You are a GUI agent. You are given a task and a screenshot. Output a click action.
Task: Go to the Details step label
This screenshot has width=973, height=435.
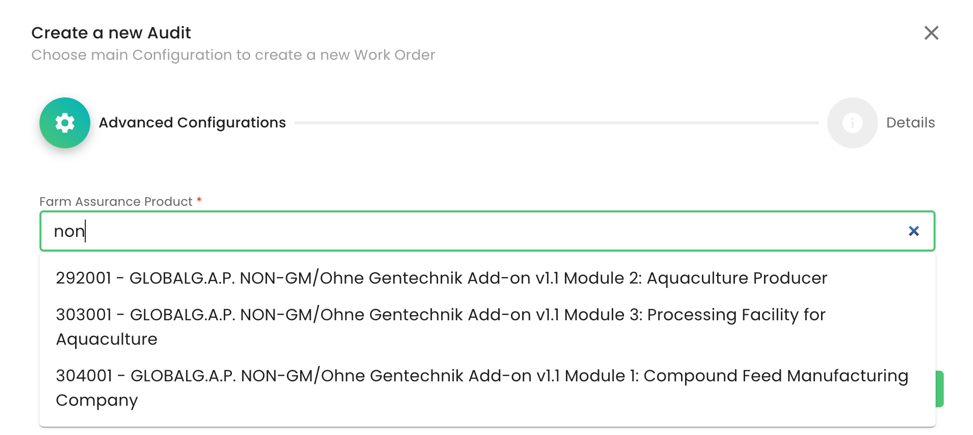[910, 123]
